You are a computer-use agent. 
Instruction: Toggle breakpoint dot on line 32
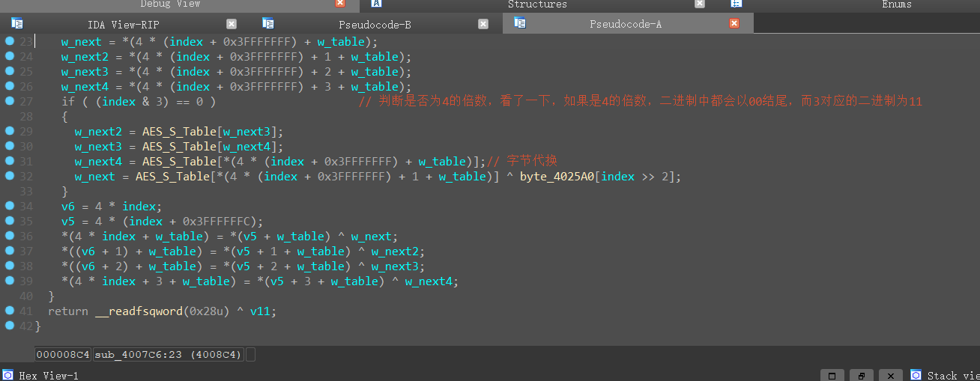tap(9, 176)
